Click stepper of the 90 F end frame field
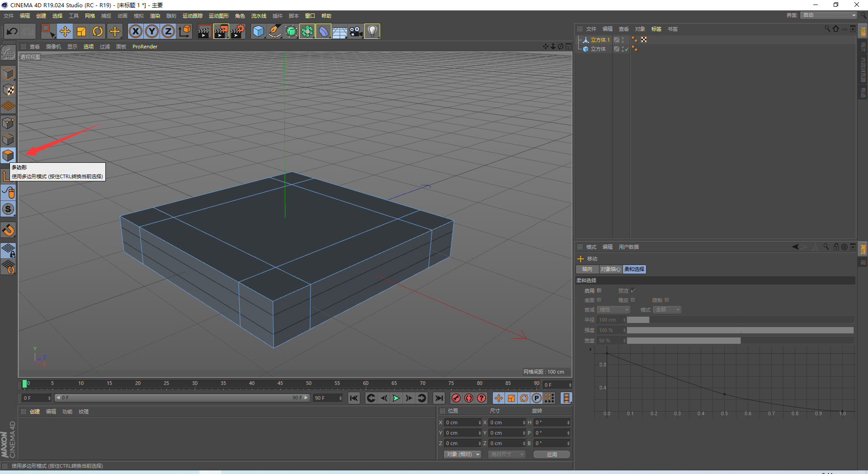The width and height of the screenshot is (868, 474). (340, 398)
